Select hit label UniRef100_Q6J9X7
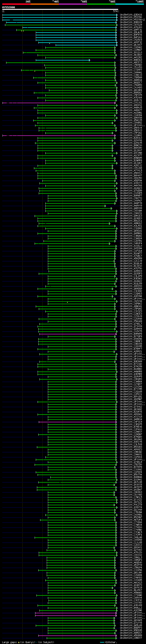Viewport: 146px width, 644px height. pos(131,45)
